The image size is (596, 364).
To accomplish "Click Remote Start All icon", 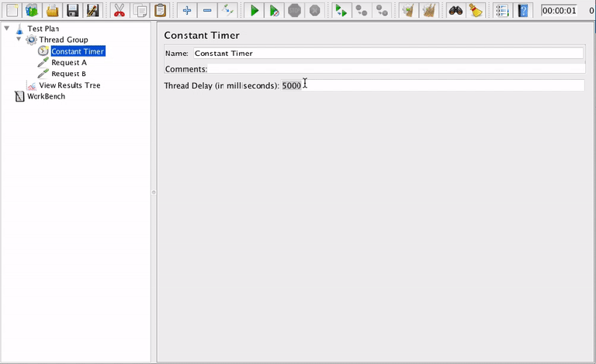I will tap(341, 10).
